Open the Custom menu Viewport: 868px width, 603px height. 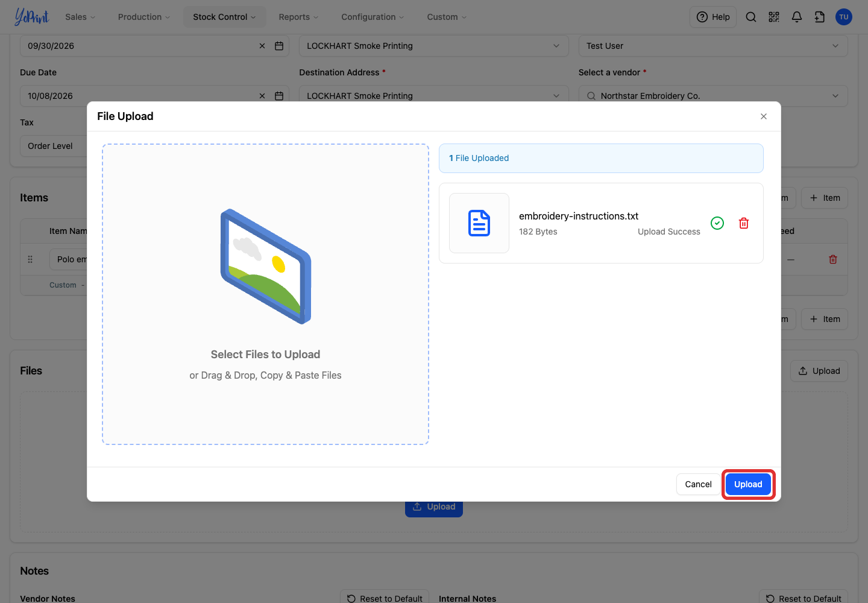tap(447, 17)
